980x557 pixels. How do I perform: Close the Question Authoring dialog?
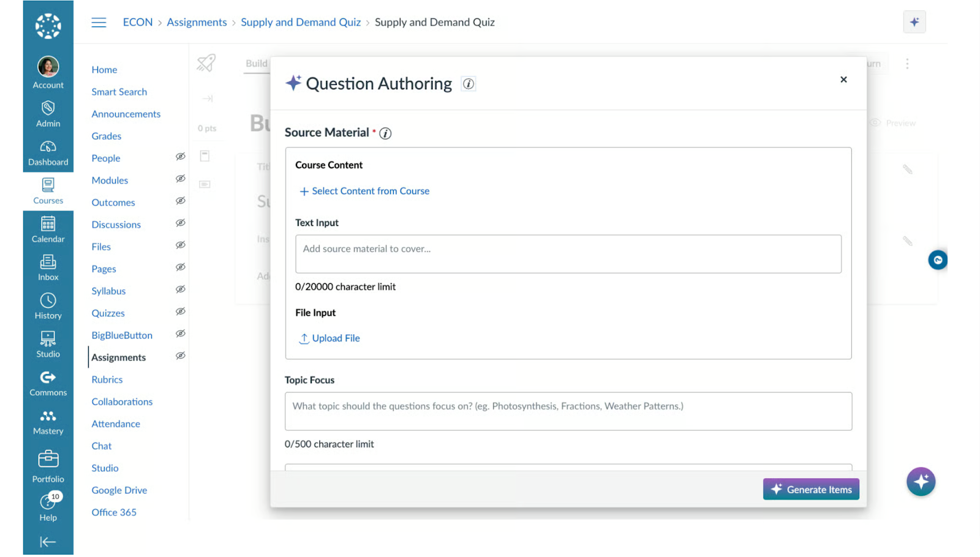[x=843, y=80]
